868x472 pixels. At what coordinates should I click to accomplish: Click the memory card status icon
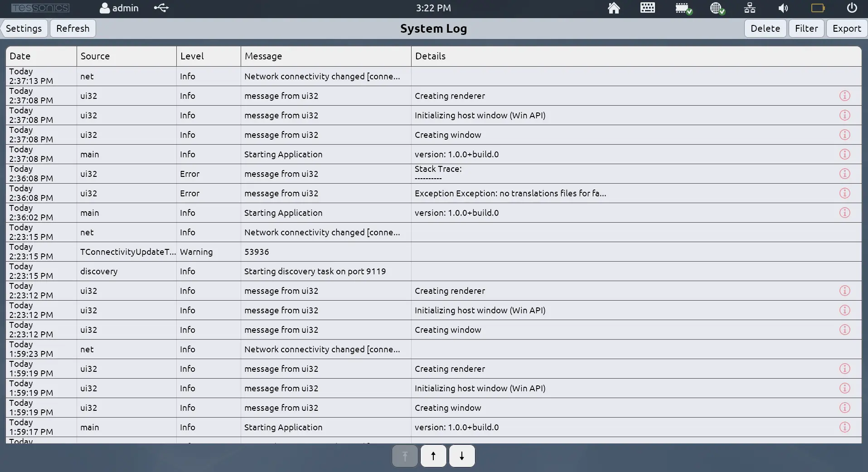pos(684,8)
